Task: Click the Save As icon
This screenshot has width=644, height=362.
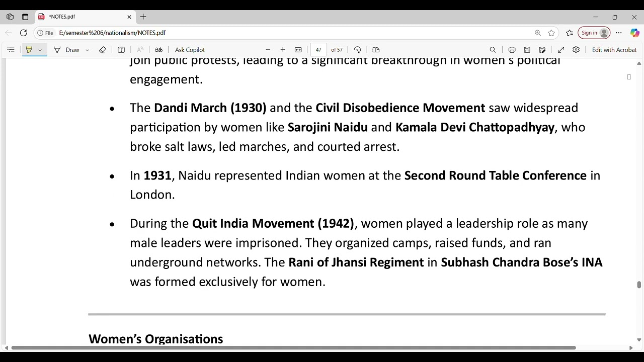Action: (542, 50)
